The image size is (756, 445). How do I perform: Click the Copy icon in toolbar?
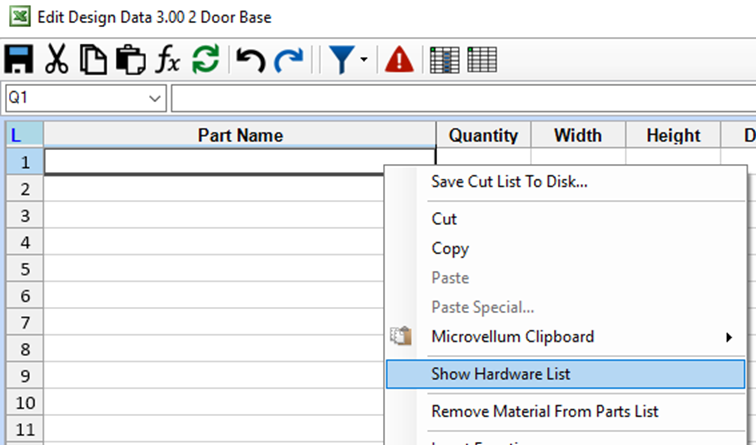[x=93, y=60]
